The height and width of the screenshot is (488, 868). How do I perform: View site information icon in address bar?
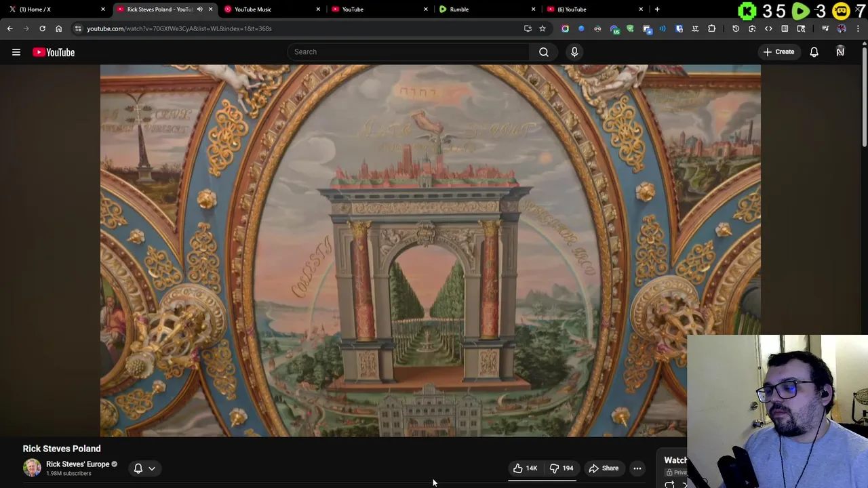(78, 28)
